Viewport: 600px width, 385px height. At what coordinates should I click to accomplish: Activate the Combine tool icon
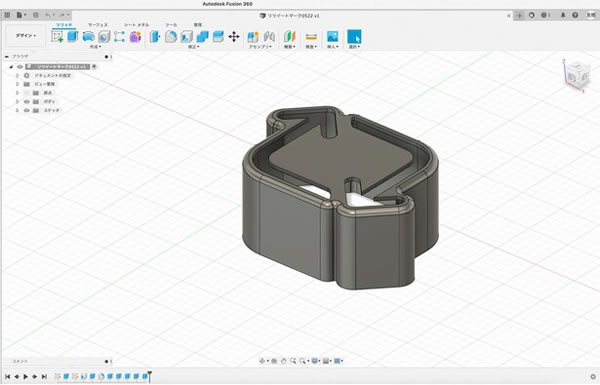coord(202,37)
